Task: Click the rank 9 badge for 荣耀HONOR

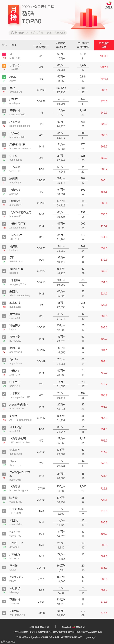Action: (x=4, y=145)
